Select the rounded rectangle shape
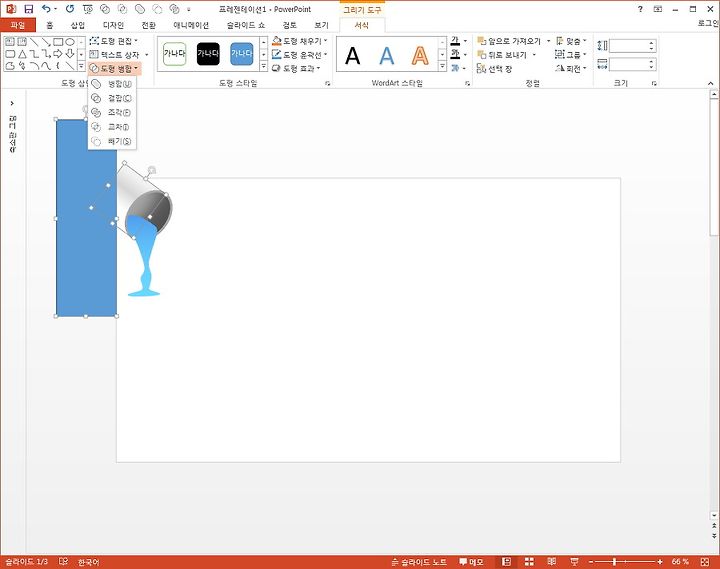This screenshot has height=569, width=720. [10, 54]
